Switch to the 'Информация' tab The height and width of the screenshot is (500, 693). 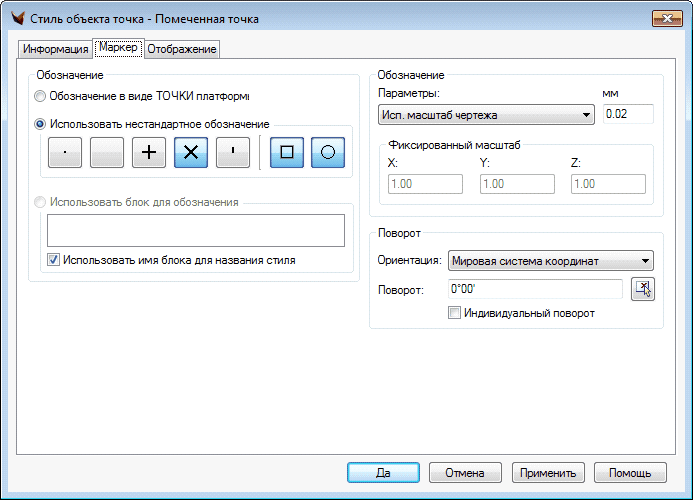click(56, 49)
